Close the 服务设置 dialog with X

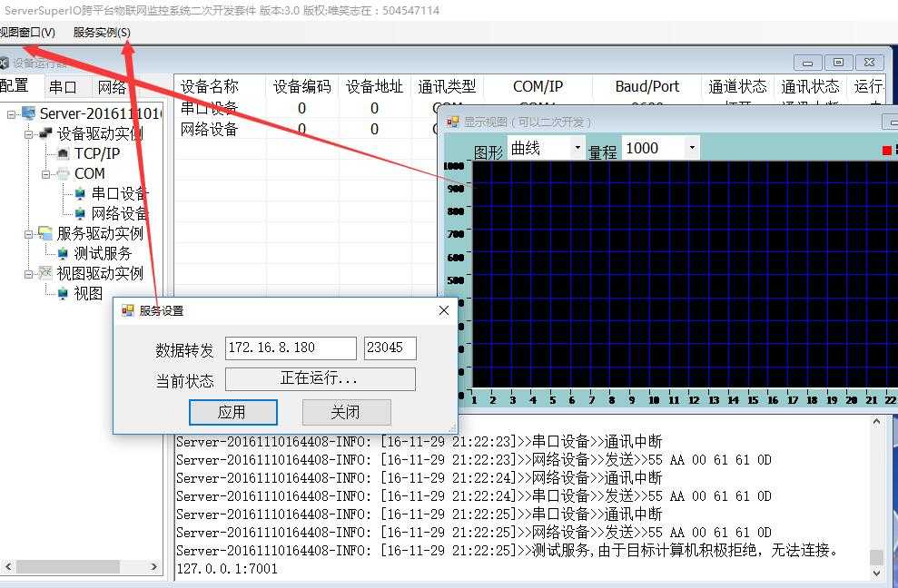tap(444, 310)
